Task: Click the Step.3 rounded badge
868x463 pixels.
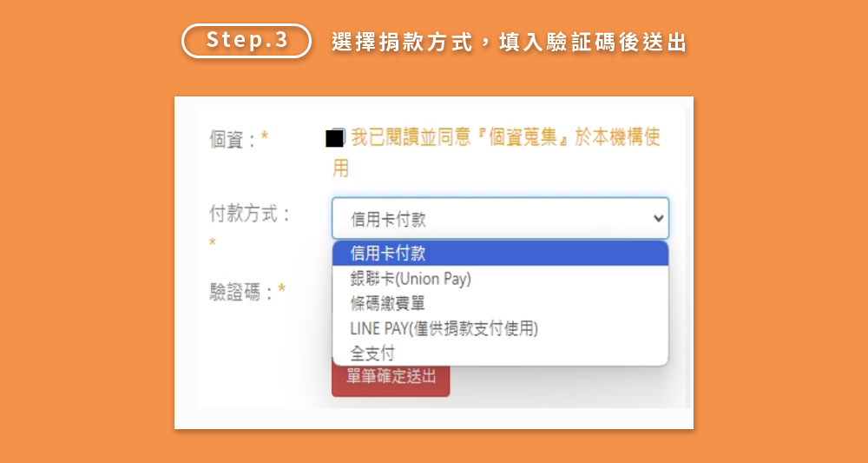Action: tap(247, 41)
